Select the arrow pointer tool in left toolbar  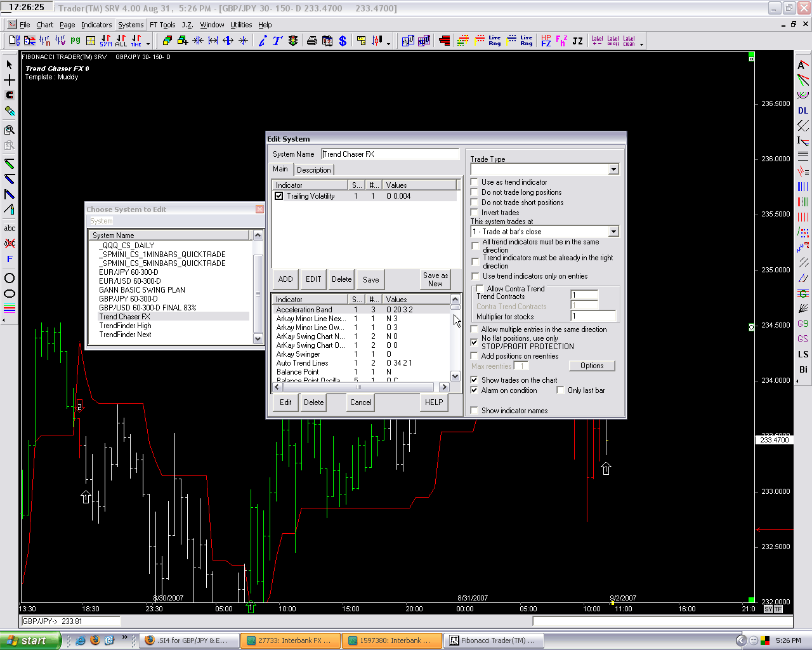(x=10, y=65)
